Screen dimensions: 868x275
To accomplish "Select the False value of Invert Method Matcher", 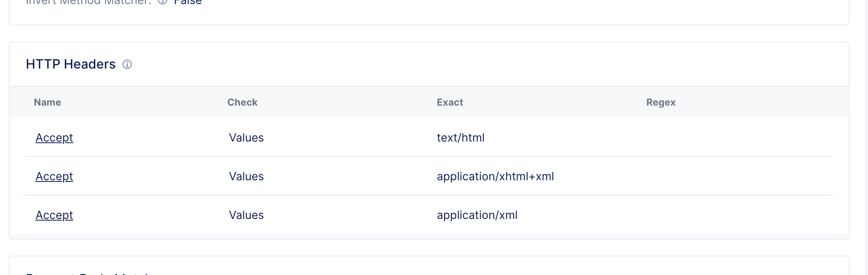I will click(187, 2).
